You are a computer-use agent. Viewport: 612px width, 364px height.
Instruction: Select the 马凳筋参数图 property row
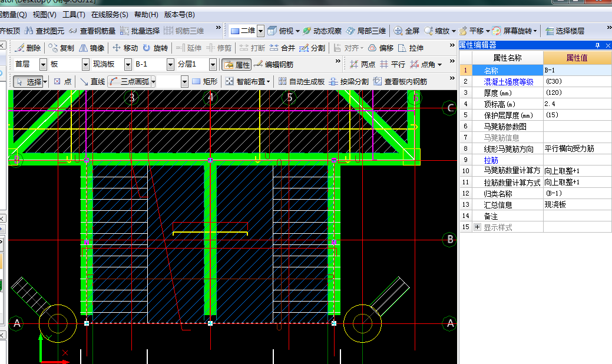(x=535, y=127)
